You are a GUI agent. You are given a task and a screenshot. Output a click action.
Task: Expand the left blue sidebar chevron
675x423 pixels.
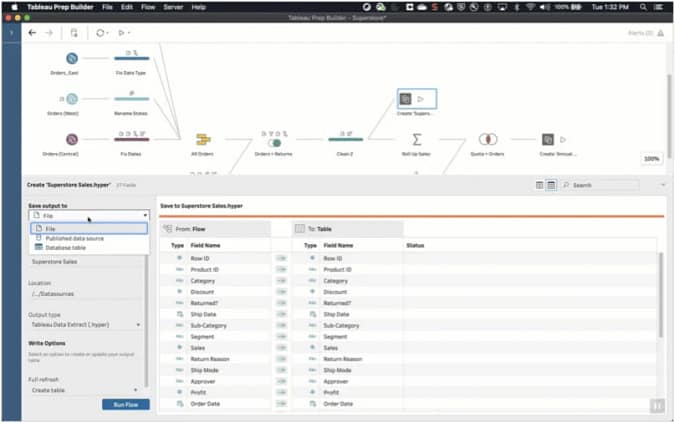coord(11,33)
